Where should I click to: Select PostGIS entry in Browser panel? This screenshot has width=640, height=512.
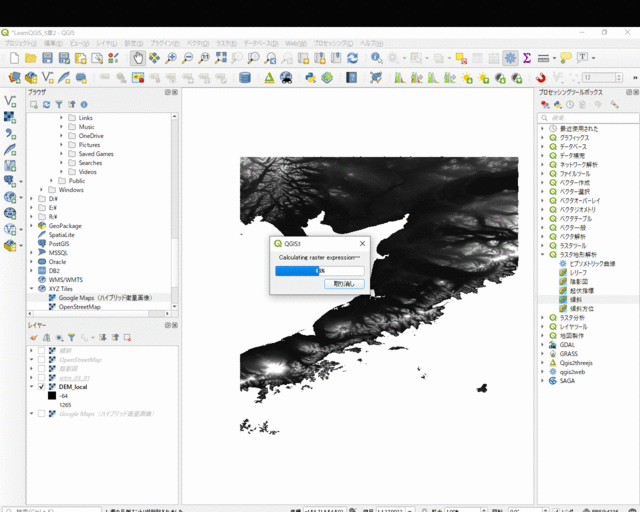[59, 244]
